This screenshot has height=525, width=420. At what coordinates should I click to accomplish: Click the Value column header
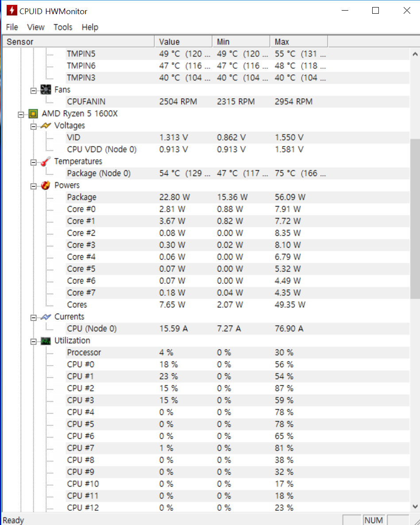(x=183, y=42)
